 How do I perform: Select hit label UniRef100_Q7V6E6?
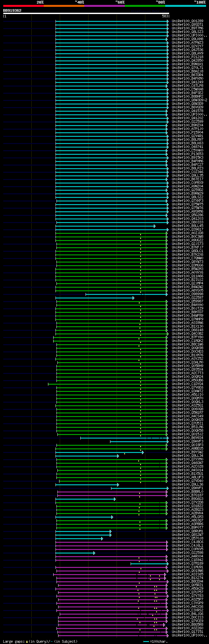point(187,387)
